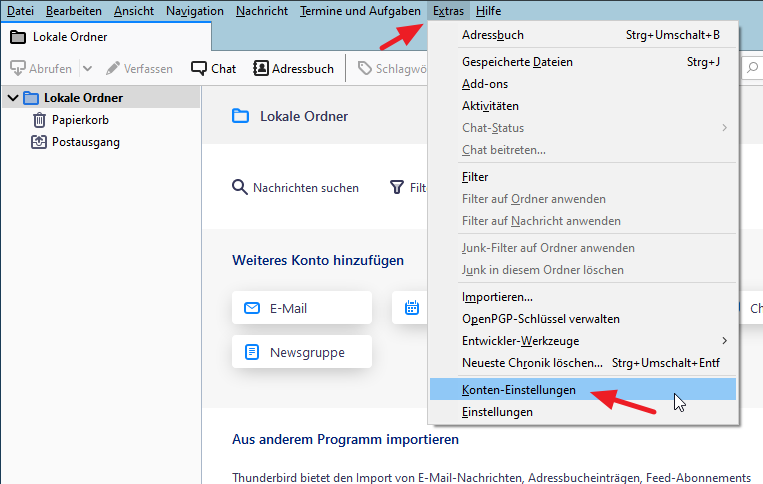Screen dimensions: 763x484
Task: Open the Hilfe menu
Action: pos(488,11)
